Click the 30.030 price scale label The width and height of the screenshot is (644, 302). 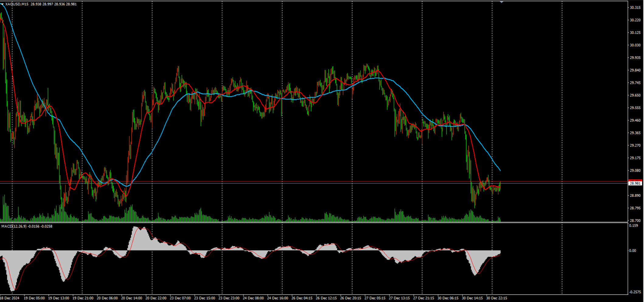pyautogui.click(x=635, y=45)
